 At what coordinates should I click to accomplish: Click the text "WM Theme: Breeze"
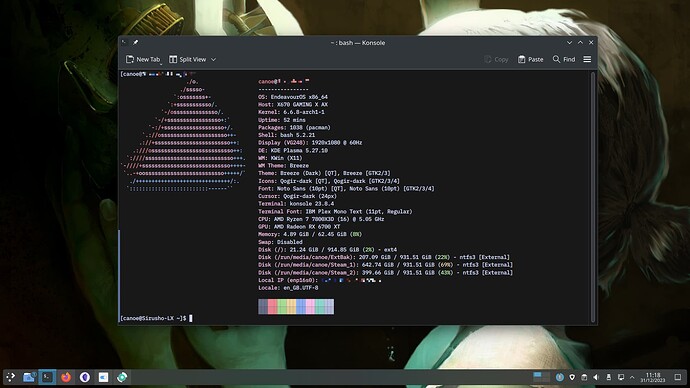[283, 165]
